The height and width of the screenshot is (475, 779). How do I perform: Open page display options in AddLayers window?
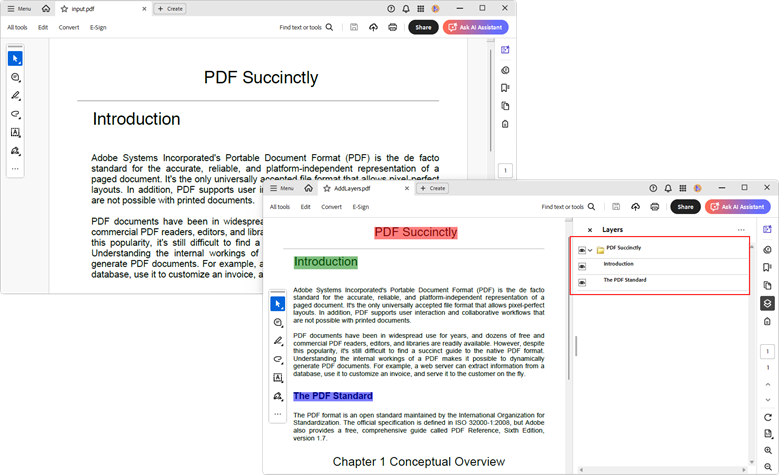[768, 434]
